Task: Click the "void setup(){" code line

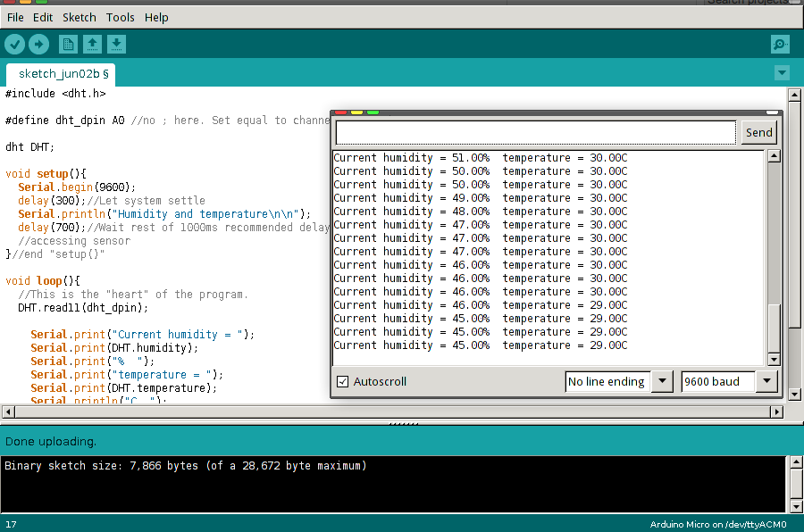Action: click(46, 174)
